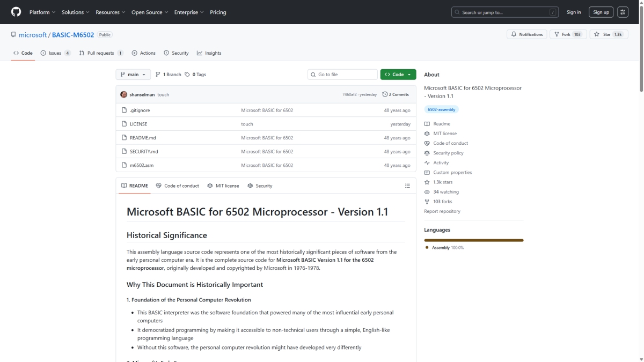Expand the Solutions menu
Viewport: 644px width, 362px height.
click(x=76, y=12)
